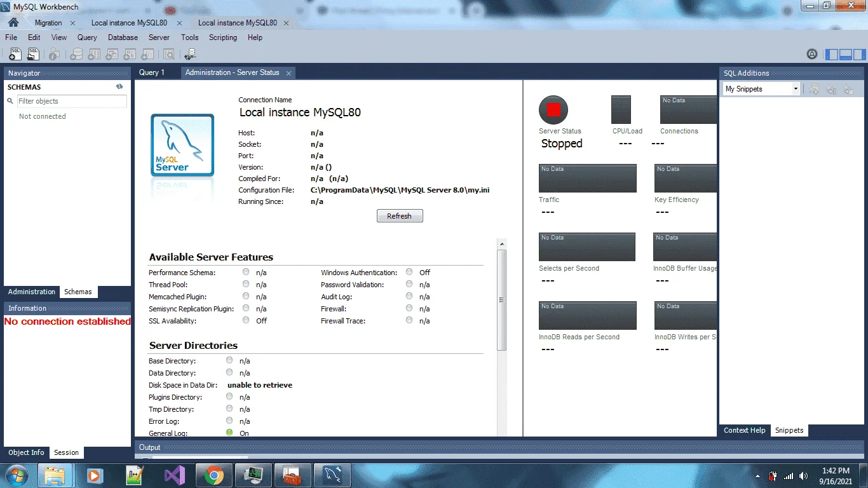The image size is (868, 488).
Task: Toggle the right sidebar panel visibility
Action: (x=859, y=55)
